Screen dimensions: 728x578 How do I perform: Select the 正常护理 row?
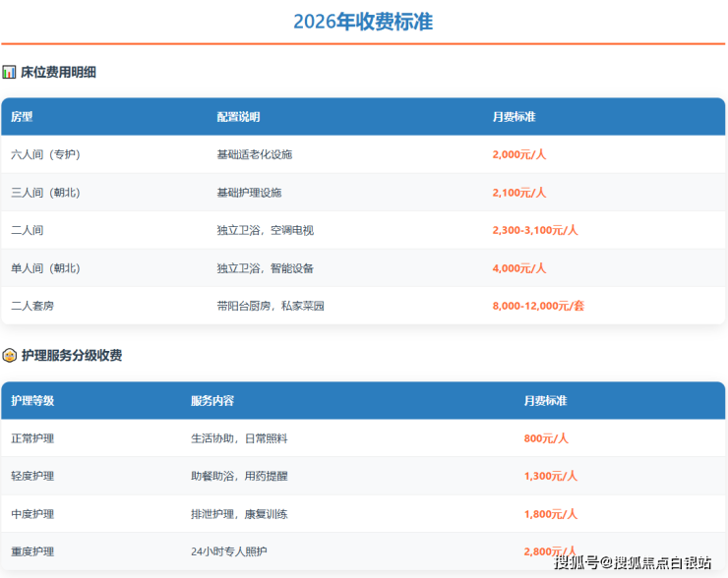(32, 438)
